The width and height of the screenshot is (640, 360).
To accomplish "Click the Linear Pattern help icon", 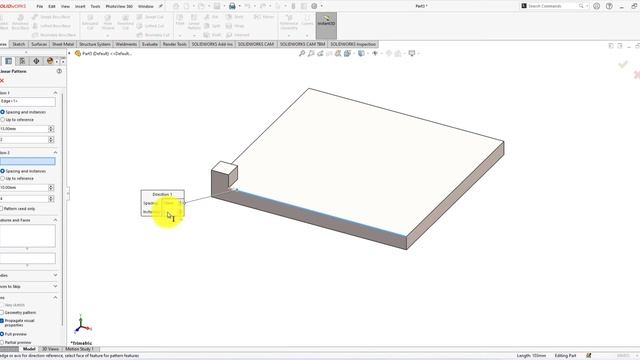I will click(59, 71).
